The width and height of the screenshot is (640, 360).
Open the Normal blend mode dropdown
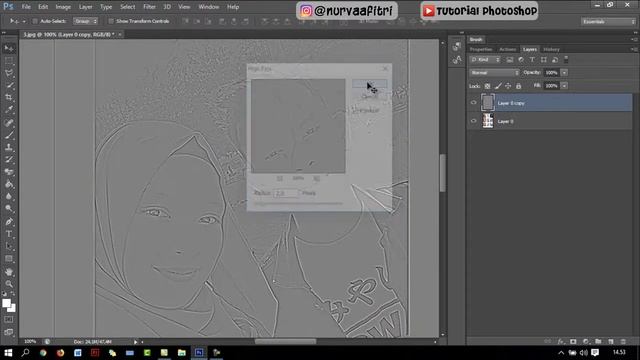(494, 73)
